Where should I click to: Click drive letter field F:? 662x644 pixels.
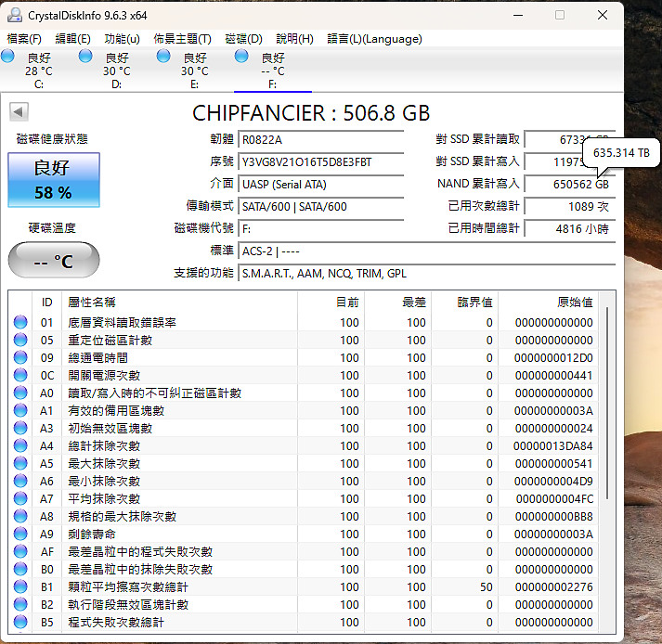[x=321, y=228]
